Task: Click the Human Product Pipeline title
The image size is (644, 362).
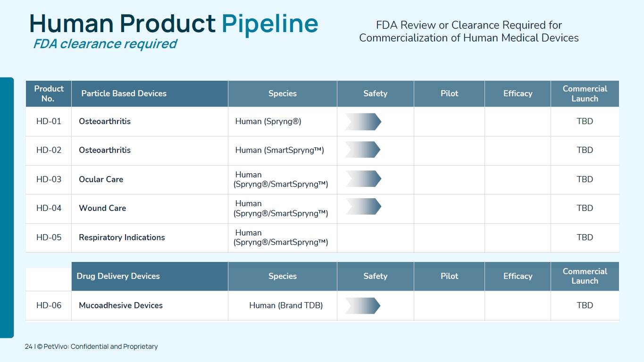Action: point(174,23)
